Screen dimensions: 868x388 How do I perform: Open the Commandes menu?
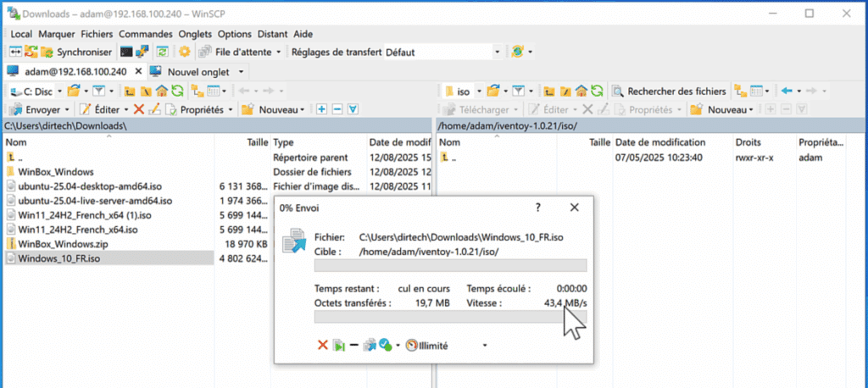coord(146,34)
